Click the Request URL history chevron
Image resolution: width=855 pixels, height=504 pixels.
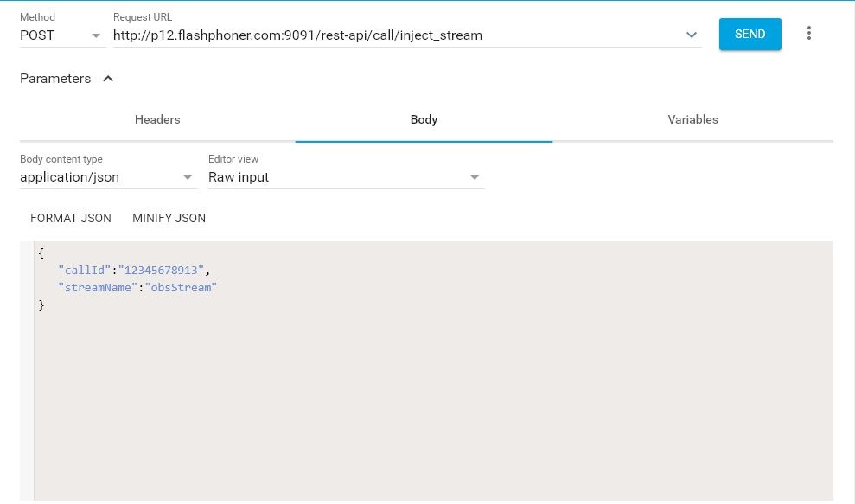[691, 35]
